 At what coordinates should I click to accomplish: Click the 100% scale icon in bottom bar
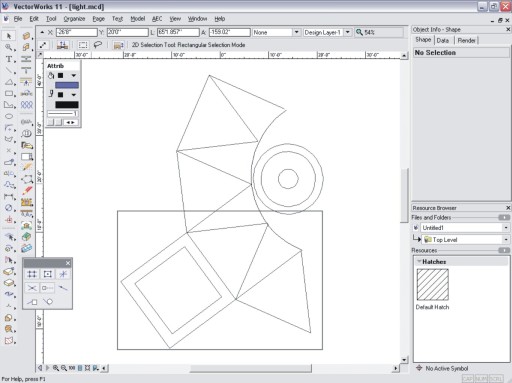pyautogui.click(x=72, y=368)
